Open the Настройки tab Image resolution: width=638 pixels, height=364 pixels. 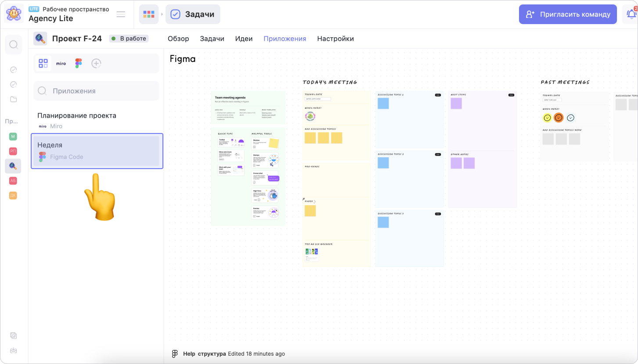pyautogui.click(x=335, y=39)
